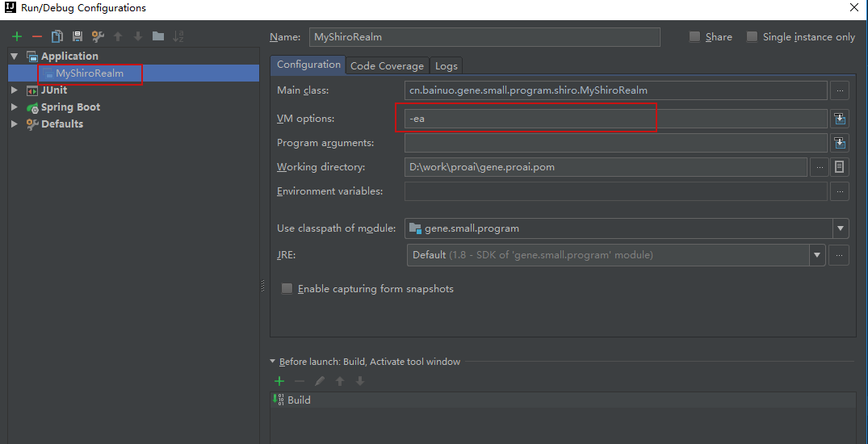Toggle Enable capturing form snapshots

tap(287, 289)
